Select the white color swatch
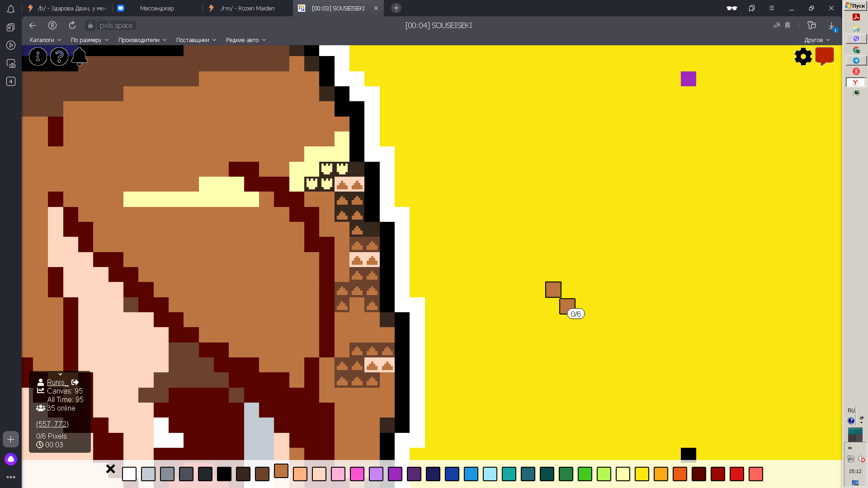 click(x=129, y=474)
